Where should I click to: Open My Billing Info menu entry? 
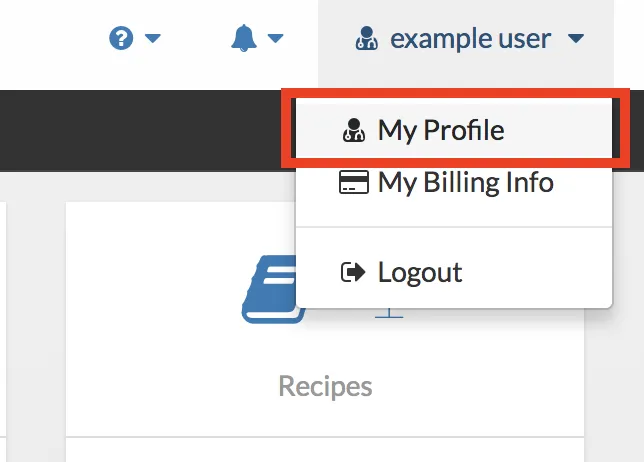point(465,183)
